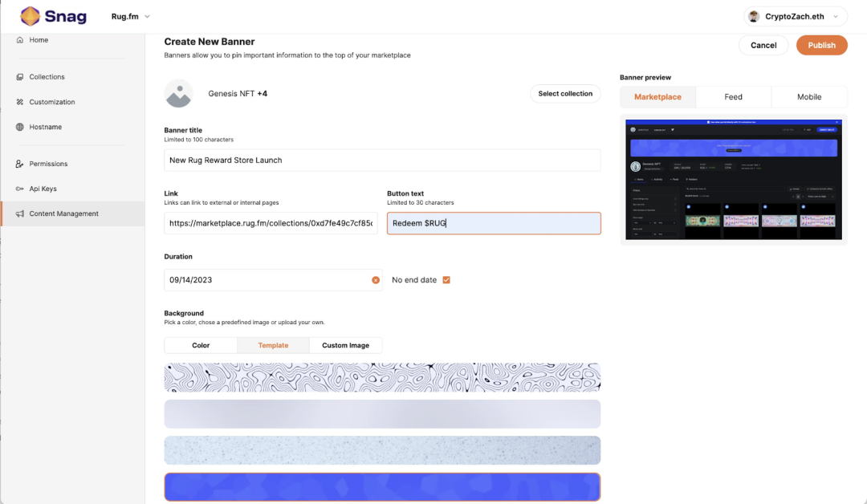
Task: Switch to the Feed preview tab
Action: coord(733,97)
